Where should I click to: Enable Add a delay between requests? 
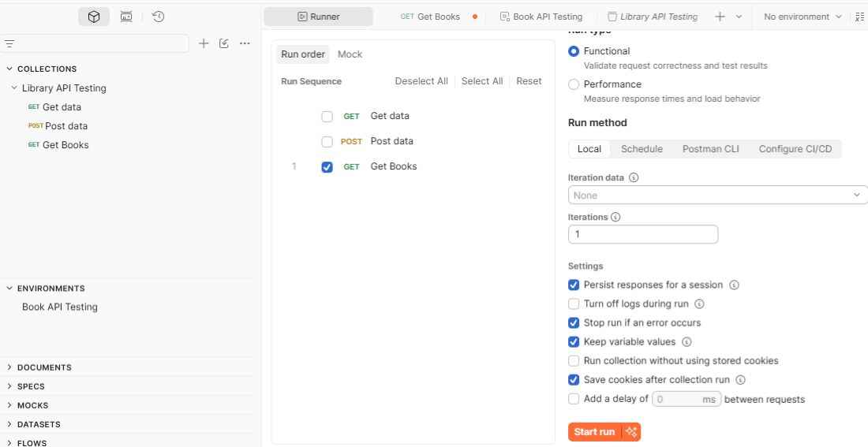click(x=574, y=399)
